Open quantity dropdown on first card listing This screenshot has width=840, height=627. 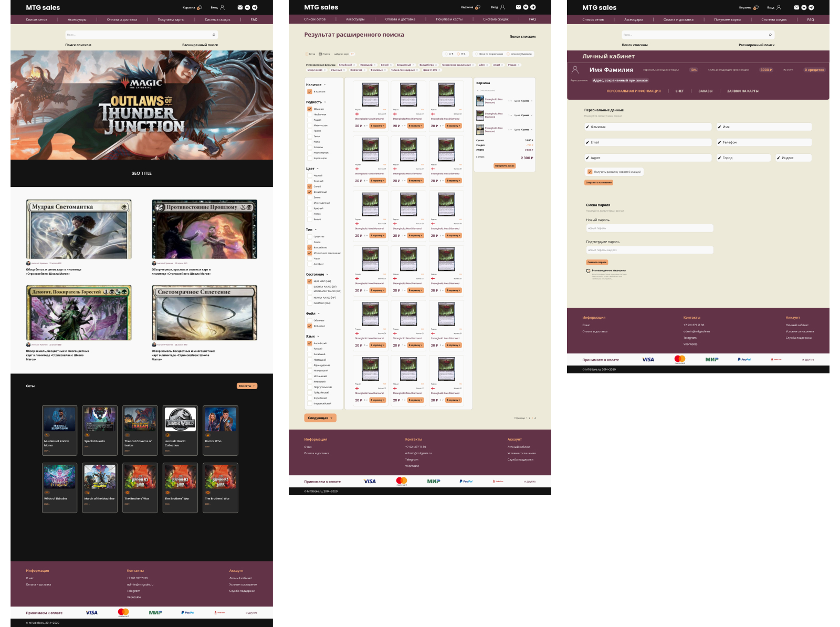366,126
